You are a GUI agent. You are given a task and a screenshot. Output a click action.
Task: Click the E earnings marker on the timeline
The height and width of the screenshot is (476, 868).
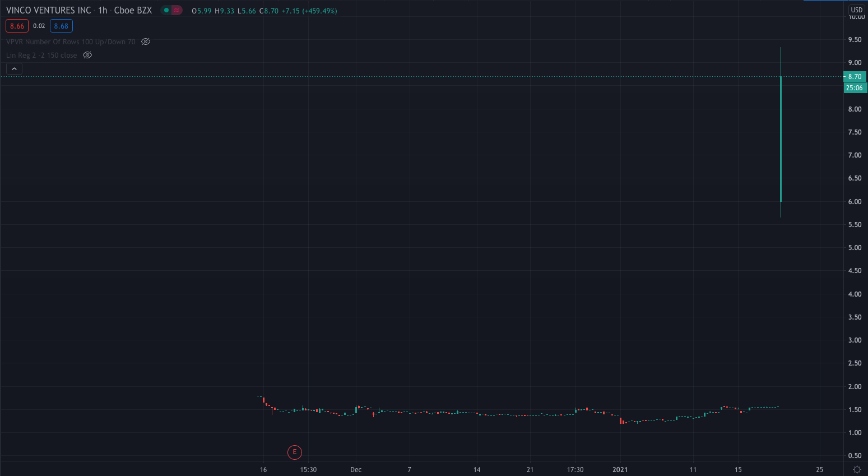pos(295,452)
